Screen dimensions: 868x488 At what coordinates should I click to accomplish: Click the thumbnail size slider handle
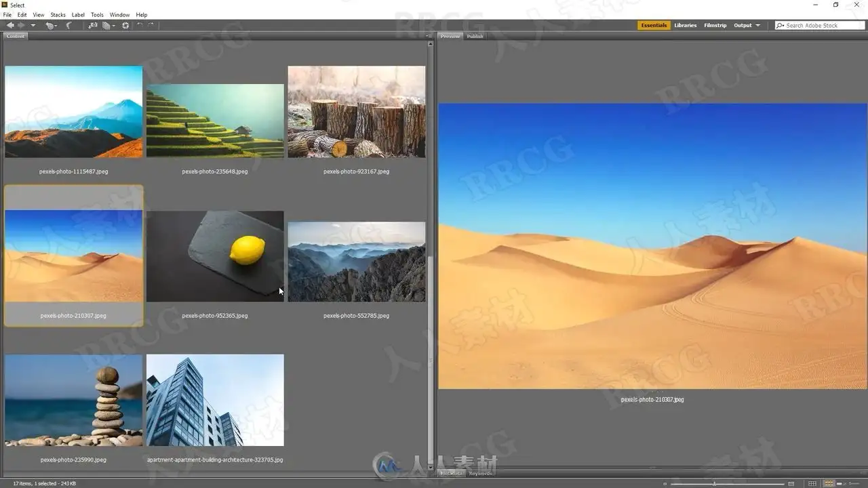coord(714,483)
